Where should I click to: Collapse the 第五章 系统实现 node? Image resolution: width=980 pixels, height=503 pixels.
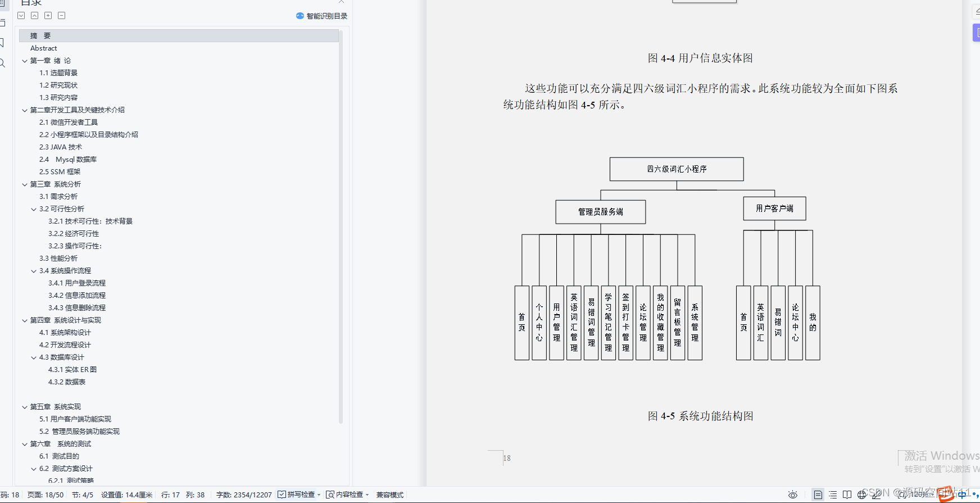pyautogui.click(x=25, y=407)
